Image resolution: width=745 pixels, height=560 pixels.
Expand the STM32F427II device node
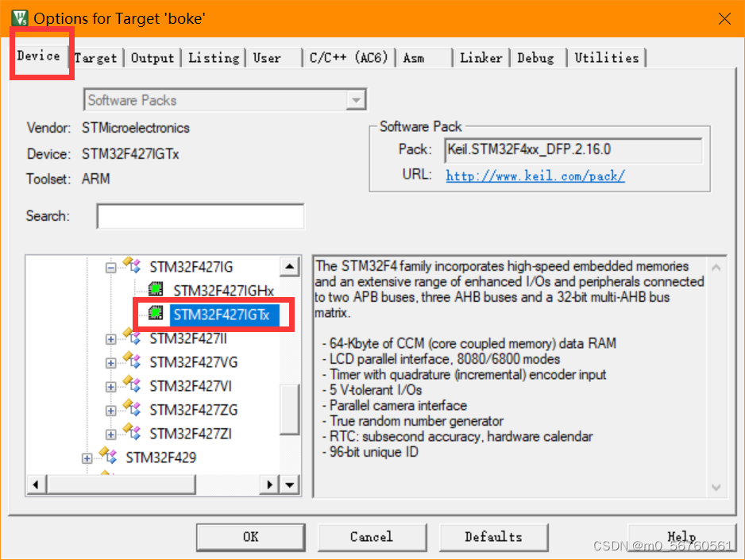tap(110, 338)
